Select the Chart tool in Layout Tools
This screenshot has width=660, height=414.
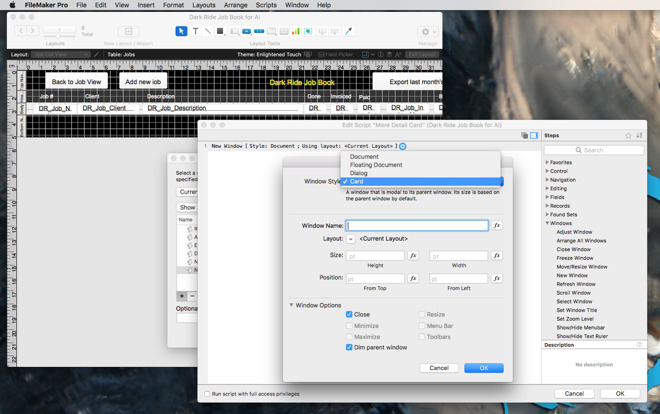coord(295,32)
